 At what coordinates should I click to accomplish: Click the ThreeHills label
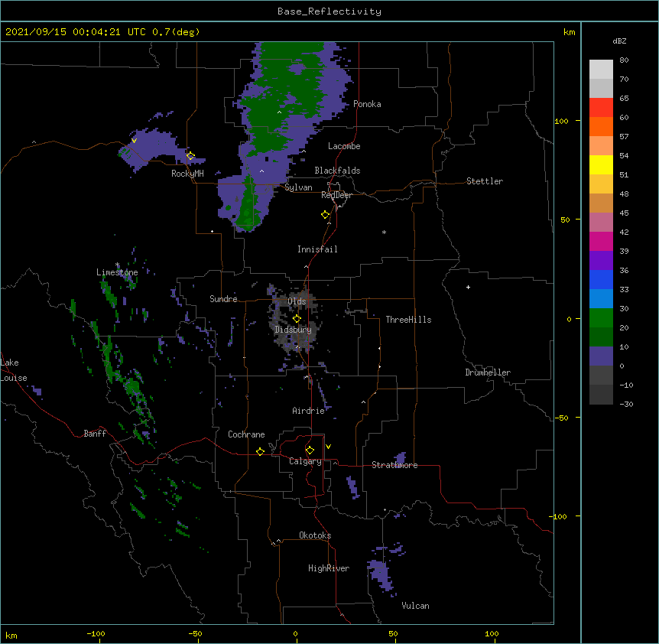point(408,320)
